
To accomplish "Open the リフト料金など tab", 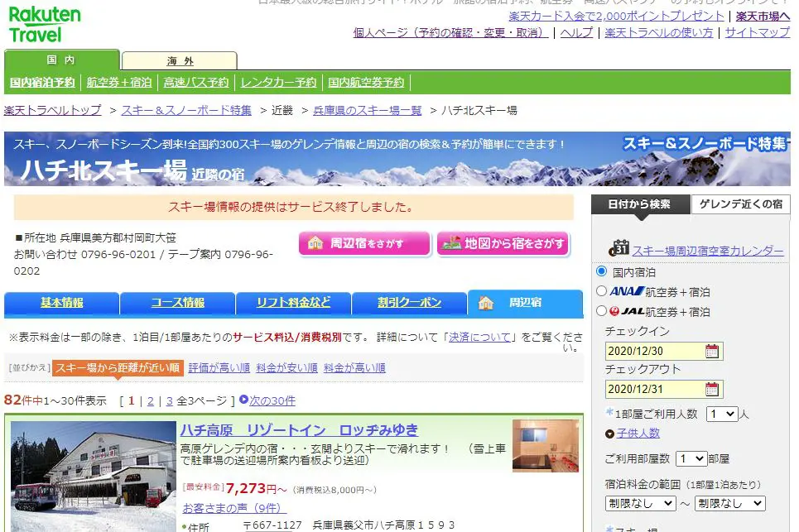I will point(293,302).
